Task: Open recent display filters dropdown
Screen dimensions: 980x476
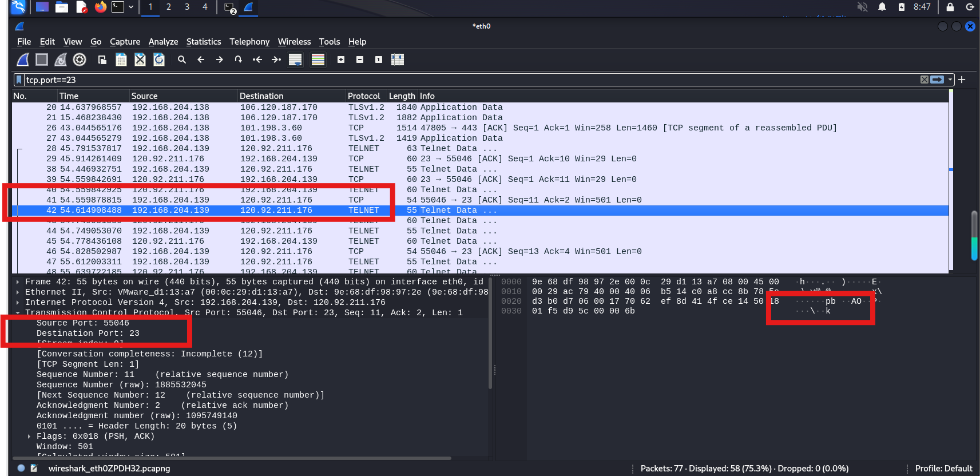Action: click(x=950, y=80)
